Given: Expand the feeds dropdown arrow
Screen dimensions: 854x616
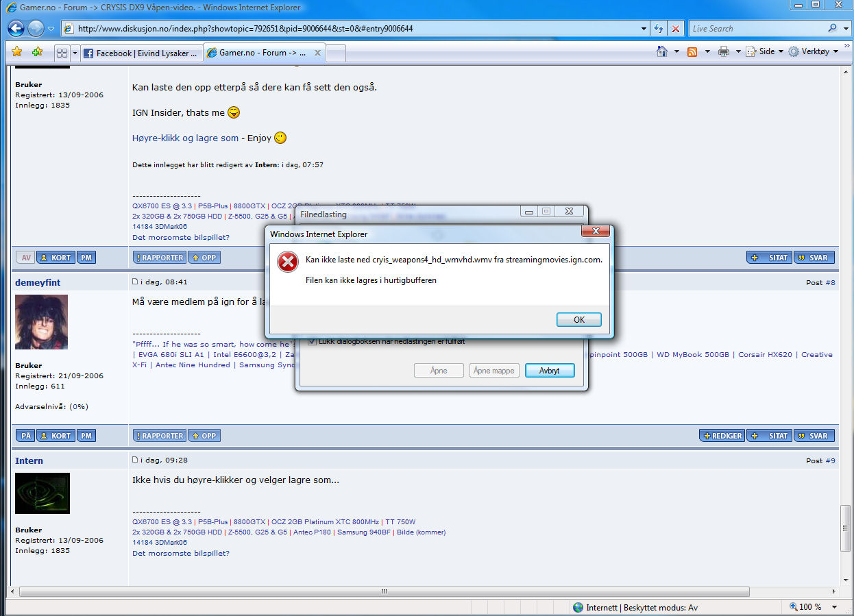Looking at the screenshot, I should [707, 51].
